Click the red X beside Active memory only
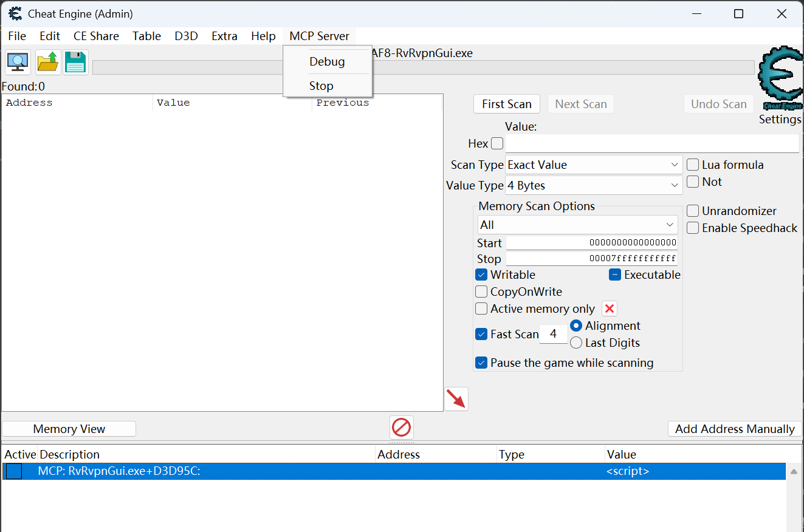The height and width of the screenshot is (532, 804). tap(610, 309)
